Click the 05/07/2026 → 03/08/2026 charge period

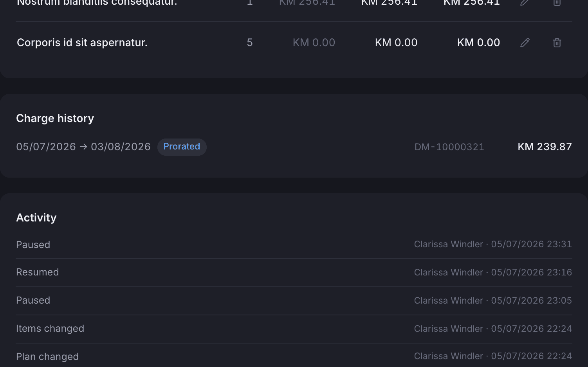click(x=83, y=147)
